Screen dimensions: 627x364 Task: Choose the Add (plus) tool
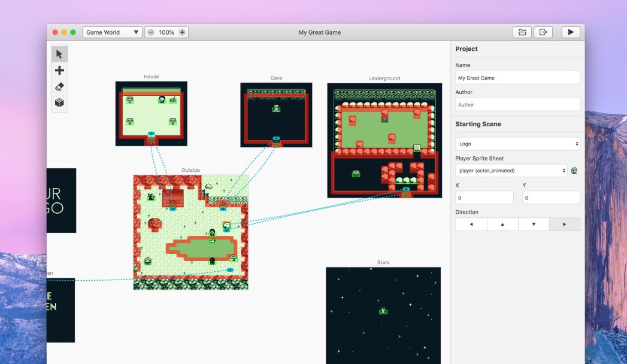tap(59, 71)
